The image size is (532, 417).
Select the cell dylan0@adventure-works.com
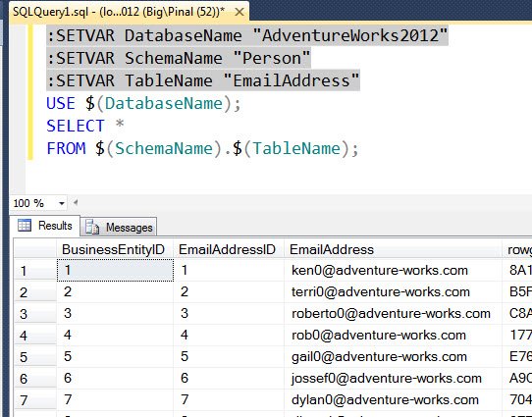393,399
